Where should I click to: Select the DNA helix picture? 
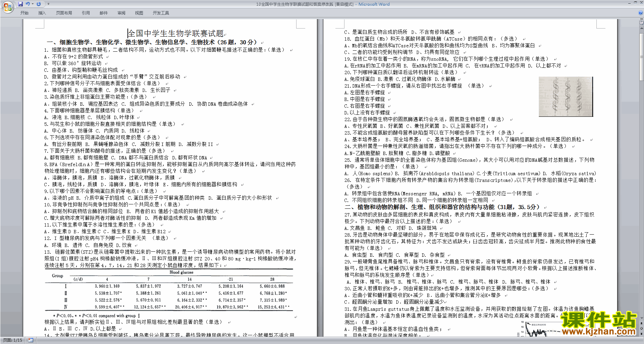566,97
